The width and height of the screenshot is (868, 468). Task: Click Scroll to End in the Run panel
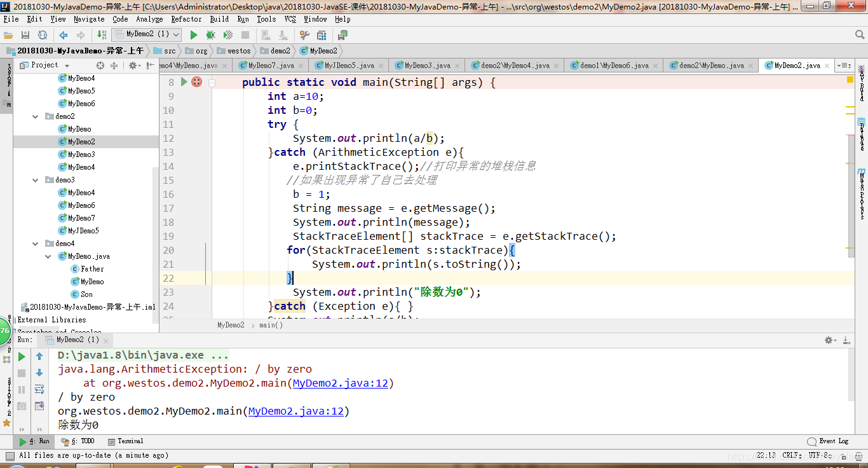pyautogui.click(x=39, y=406)
